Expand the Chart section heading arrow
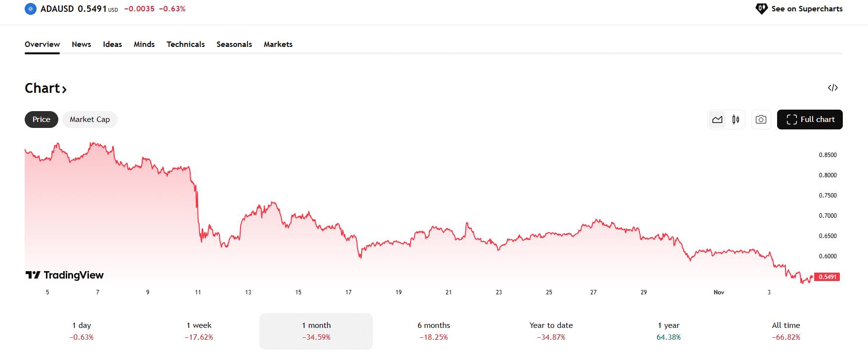The height and width of the screenshot is (363, 868). 64,89
